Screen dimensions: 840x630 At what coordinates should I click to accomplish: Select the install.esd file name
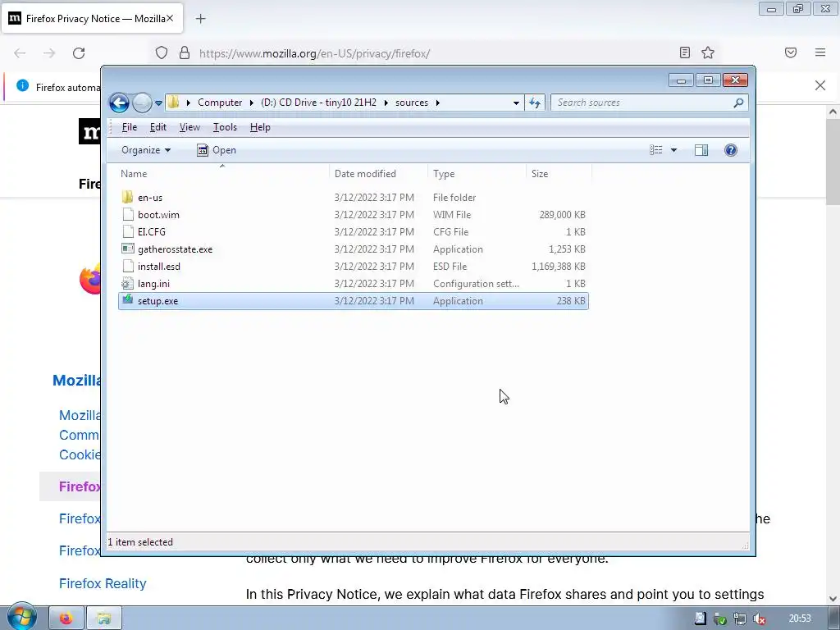(159, 267)
